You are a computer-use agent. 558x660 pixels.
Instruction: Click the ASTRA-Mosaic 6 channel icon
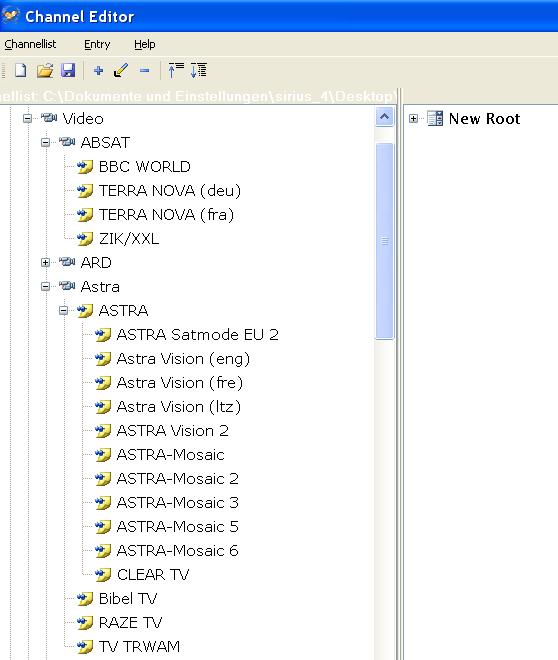point(103,551)
